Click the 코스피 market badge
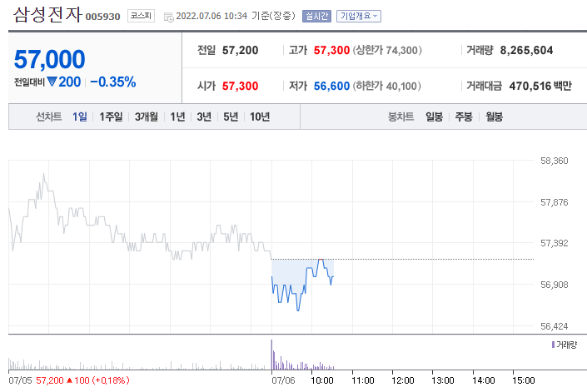 coord(141,16)
